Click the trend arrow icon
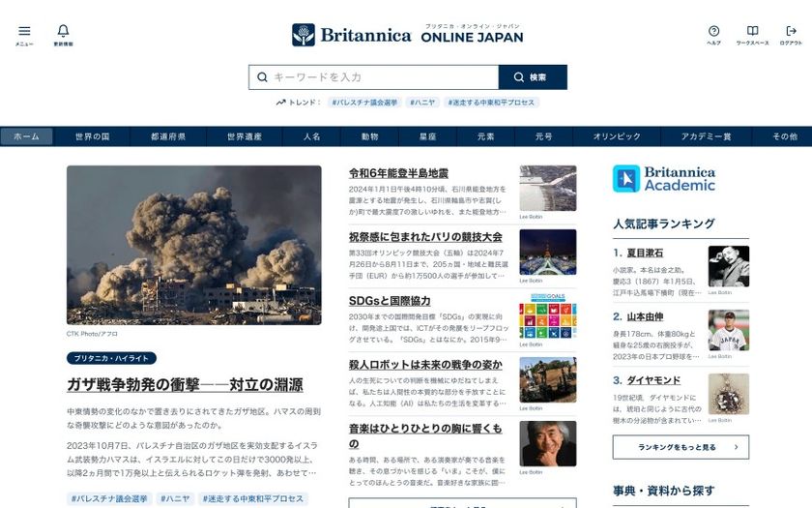This screenshot has height=508, width=812. pos(280,103)
